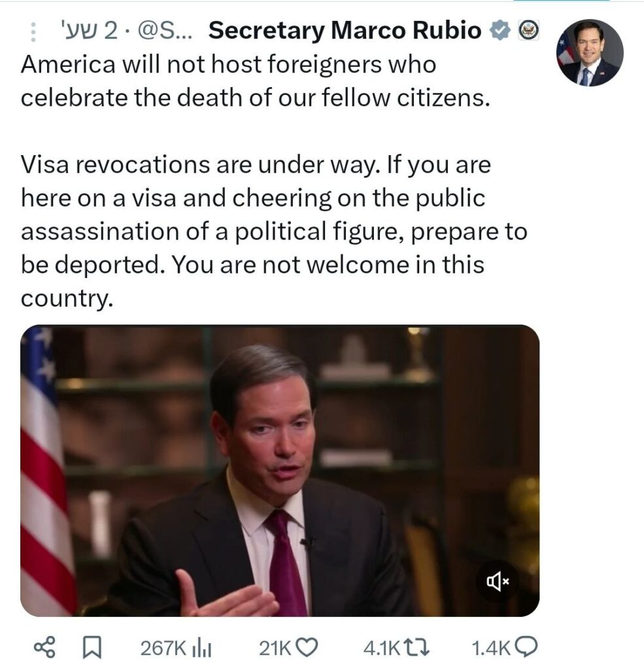Click the 267K views count
This screenshot has height=670, width=644.
point(163,648)
